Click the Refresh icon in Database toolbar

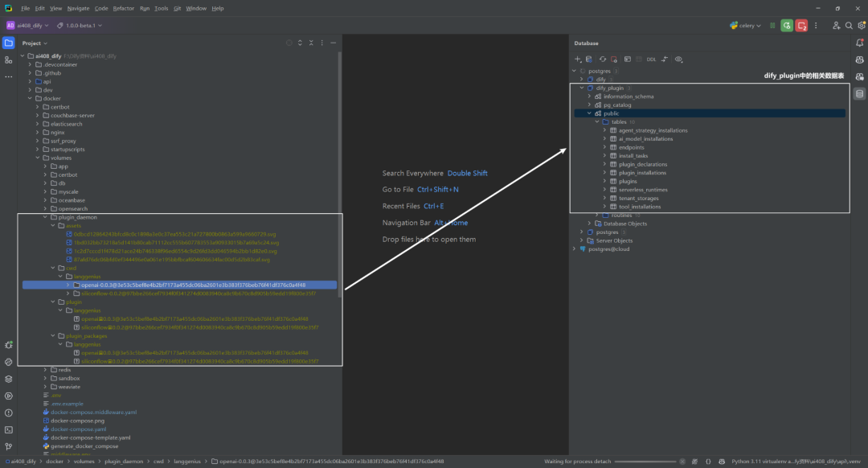(602, 60)
